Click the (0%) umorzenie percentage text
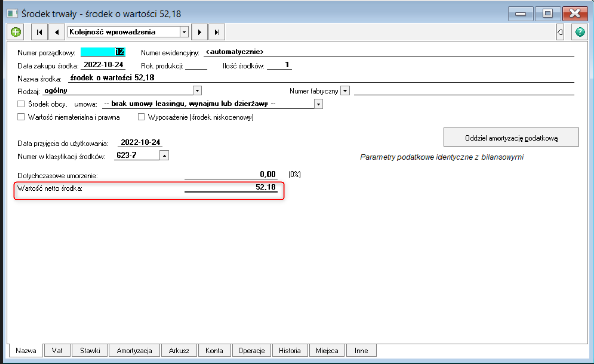Screen dimensions: 594x364 tap(294, 174)
